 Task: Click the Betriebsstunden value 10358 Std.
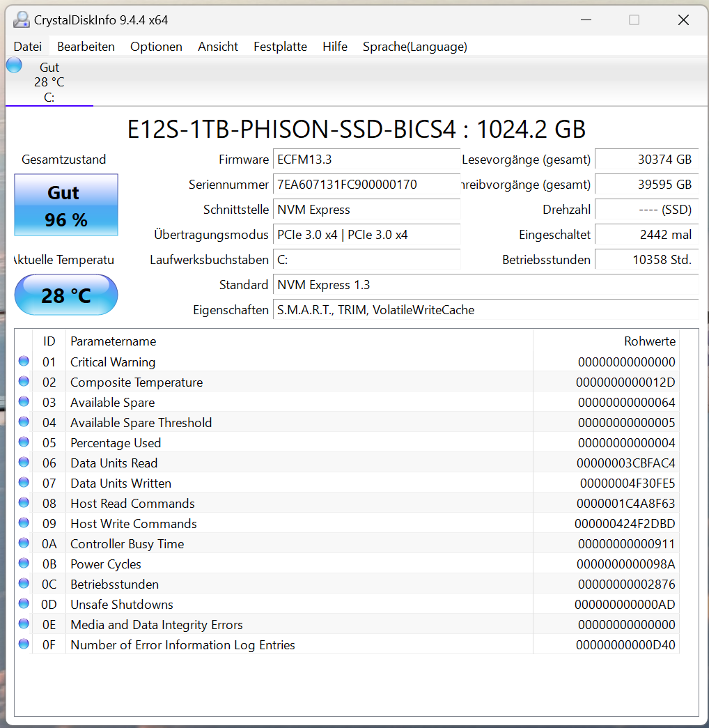[x=646, y=260]
